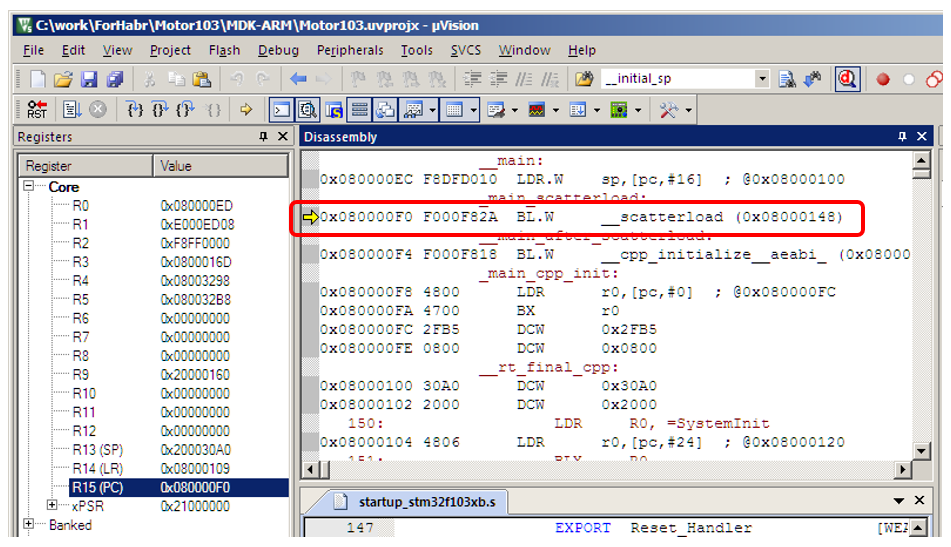
Task: Toggle the Command Window button
Action: tap(281, 110)
